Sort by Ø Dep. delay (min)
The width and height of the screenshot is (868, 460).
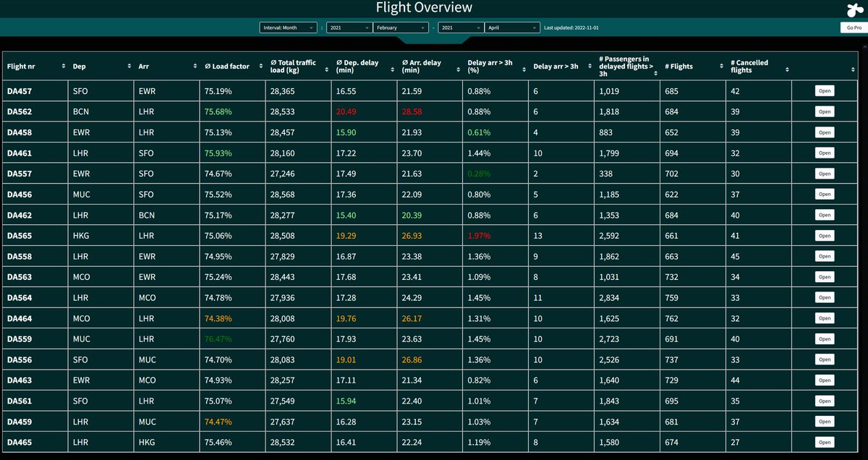pyautogui.click(x=391, y=66)
